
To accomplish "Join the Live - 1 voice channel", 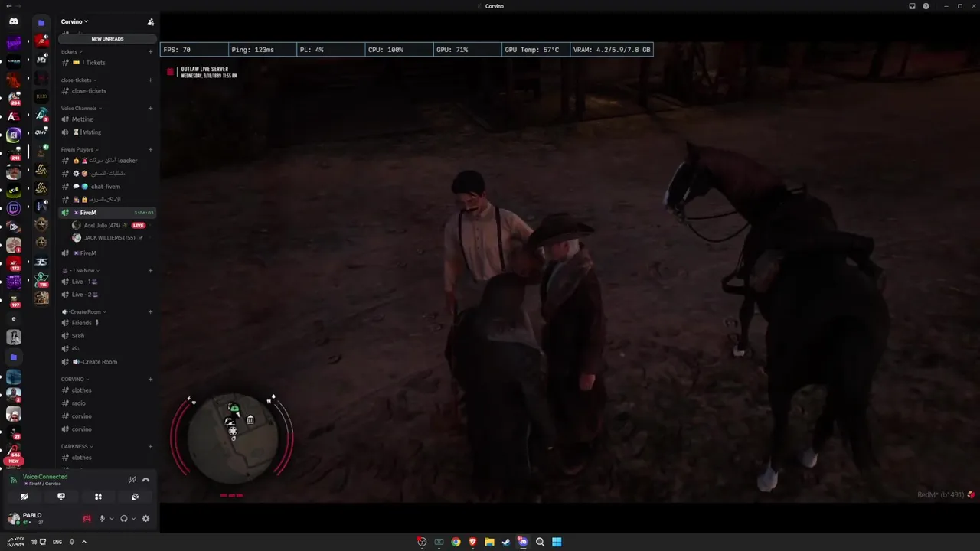I will point(106,282).
